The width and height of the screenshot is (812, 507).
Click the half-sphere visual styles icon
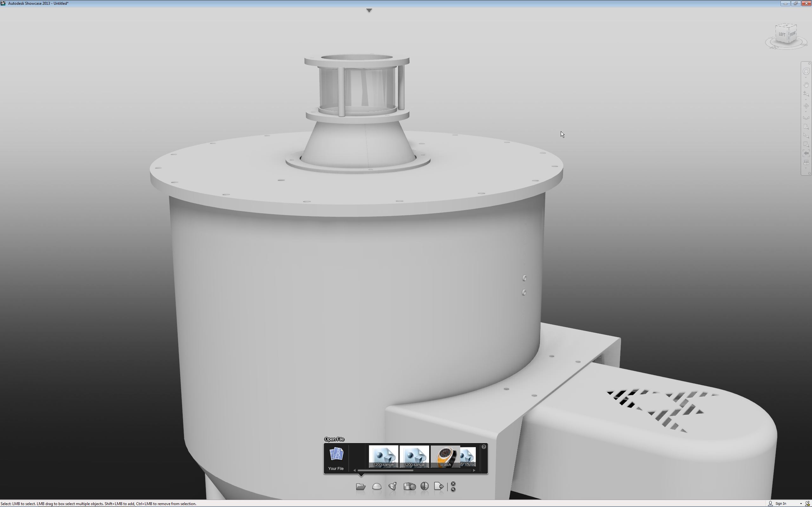click(424, 486)
